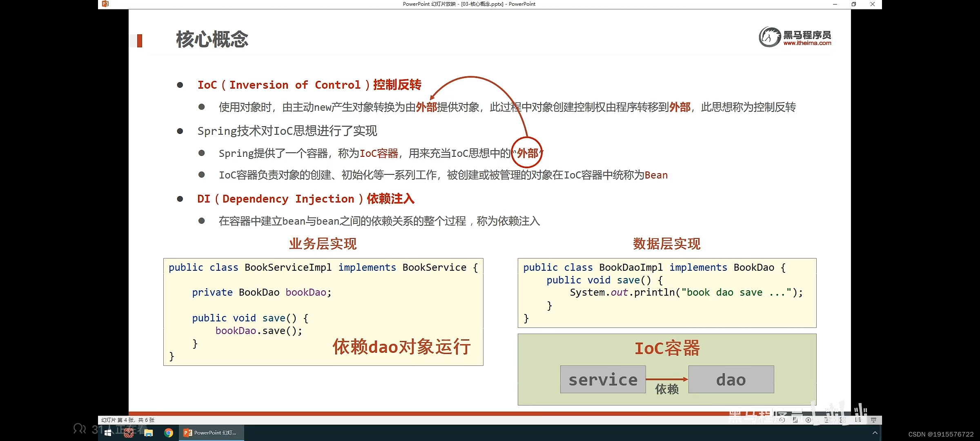Switch to Reading view icon

(x=858, y=420)
